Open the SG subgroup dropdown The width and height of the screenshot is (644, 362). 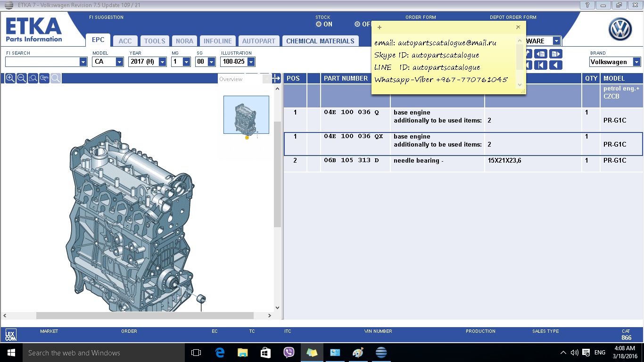tap(212, 62)
